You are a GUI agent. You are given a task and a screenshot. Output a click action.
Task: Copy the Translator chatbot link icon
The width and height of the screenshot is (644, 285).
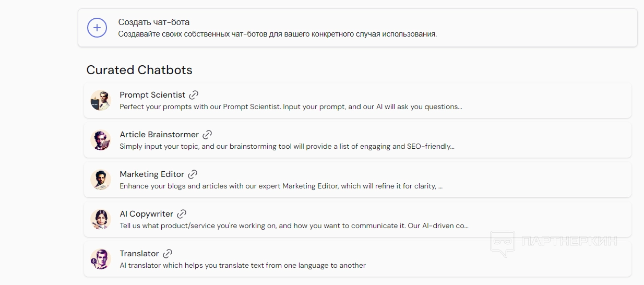pyautogui.click(x=168, y=254)
